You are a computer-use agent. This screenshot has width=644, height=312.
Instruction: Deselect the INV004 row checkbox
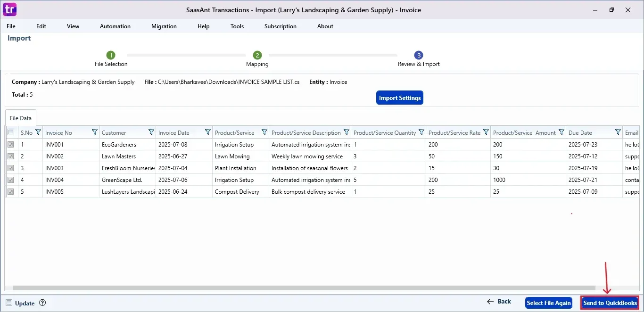(11, 180)
